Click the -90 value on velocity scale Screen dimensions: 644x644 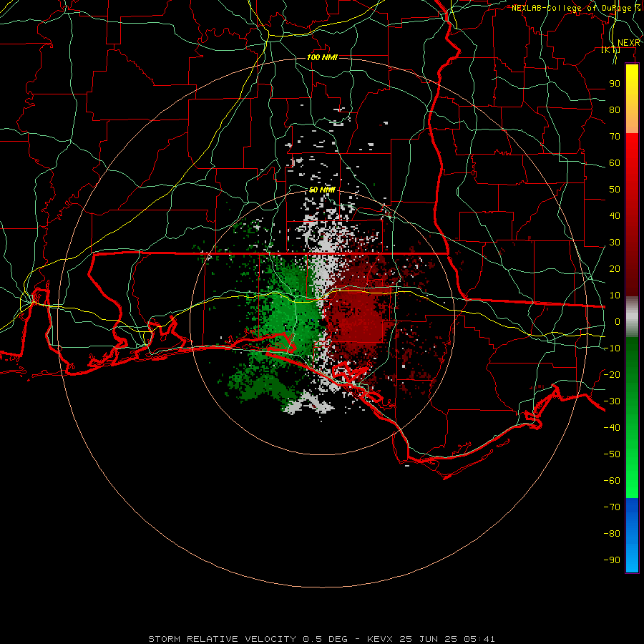click(x=612, y=560)
